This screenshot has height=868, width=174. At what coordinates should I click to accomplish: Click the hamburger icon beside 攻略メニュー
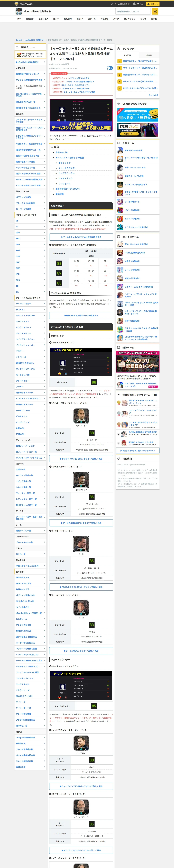[x=17, y=47]
